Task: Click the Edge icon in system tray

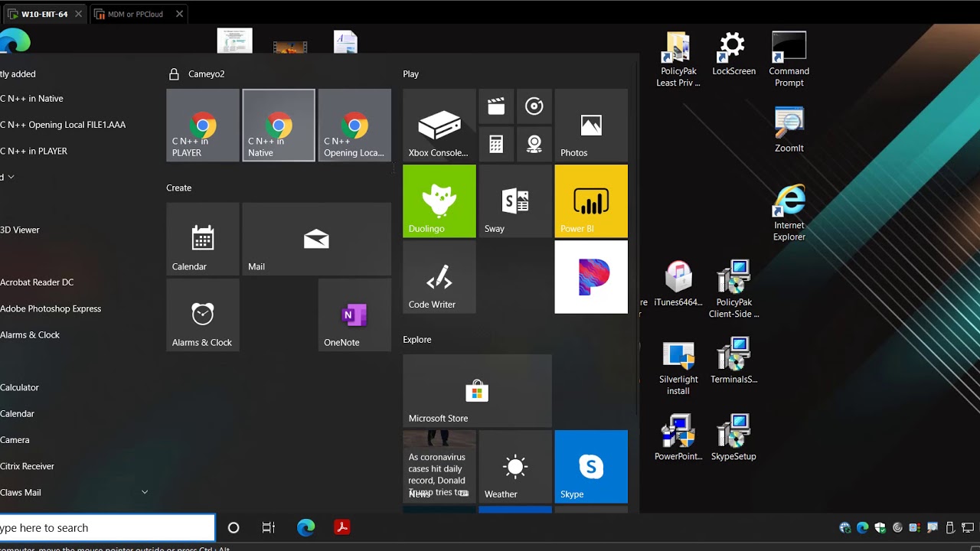Action: click(x=862, y=527)
